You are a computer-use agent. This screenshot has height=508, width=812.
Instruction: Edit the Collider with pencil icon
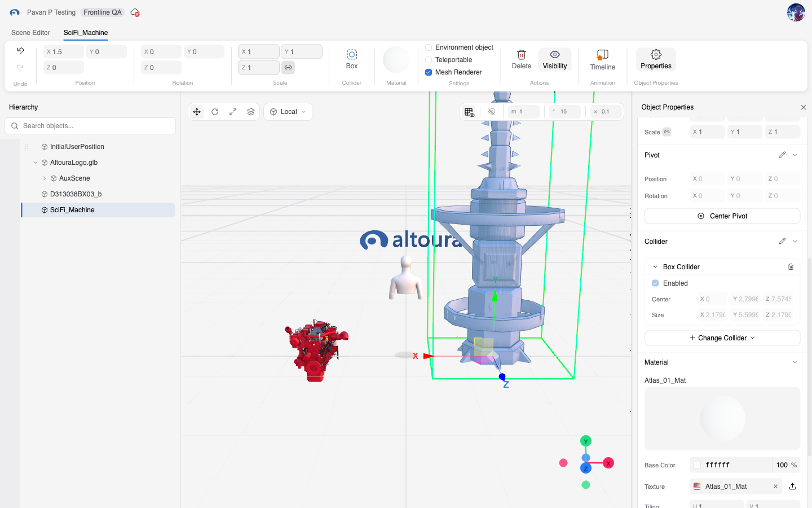(782, 241)
